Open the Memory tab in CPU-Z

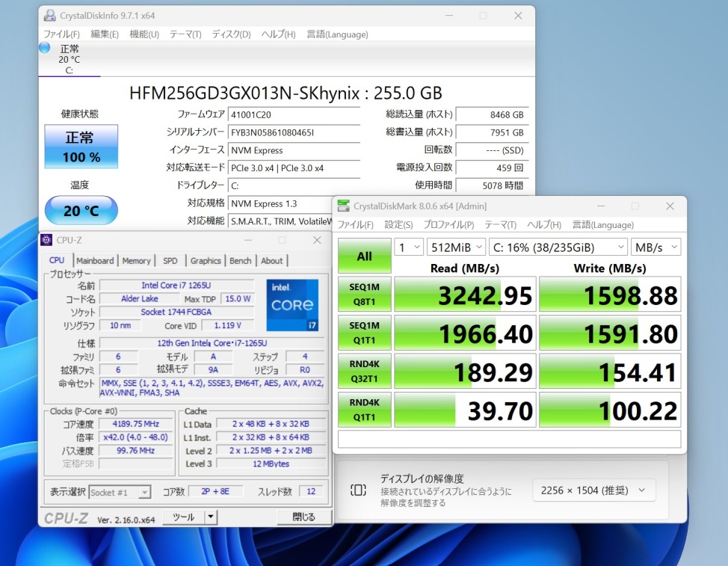point(136,260)
